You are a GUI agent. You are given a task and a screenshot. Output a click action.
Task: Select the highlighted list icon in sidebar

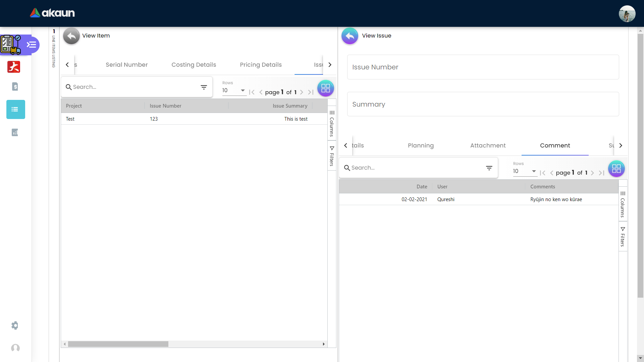tap(15, 109)
